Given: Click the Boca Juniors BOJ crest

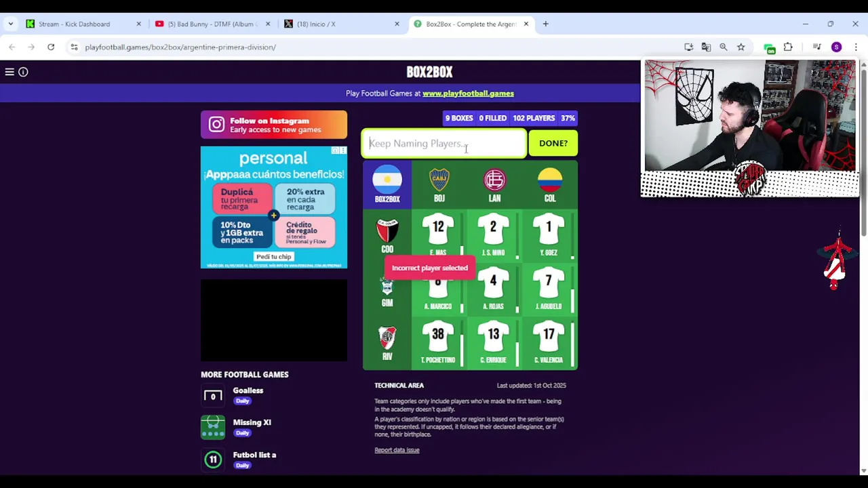Looking at the screenshot, I should coord(439,180).
